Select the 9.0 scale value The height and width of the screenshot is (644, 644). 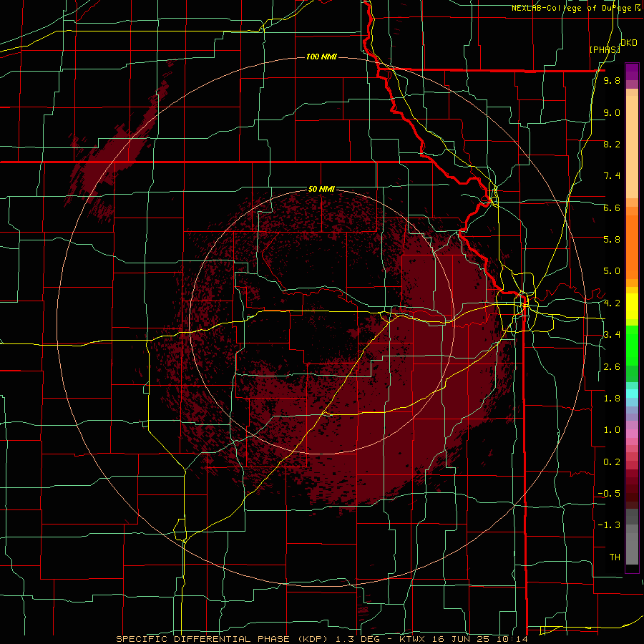[612, 112]
